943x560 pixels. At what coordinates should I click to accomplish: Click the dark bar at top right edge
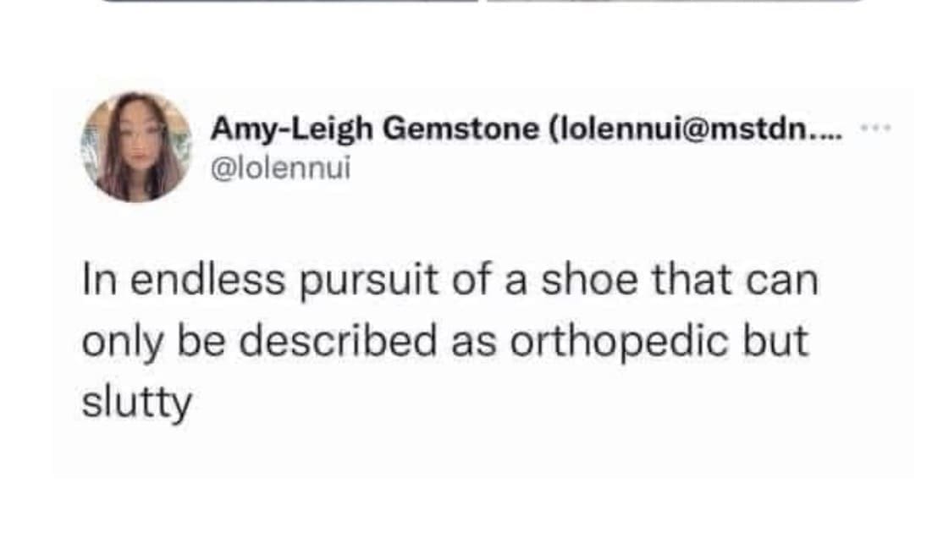pyautogui.click(x=677, y=2)
